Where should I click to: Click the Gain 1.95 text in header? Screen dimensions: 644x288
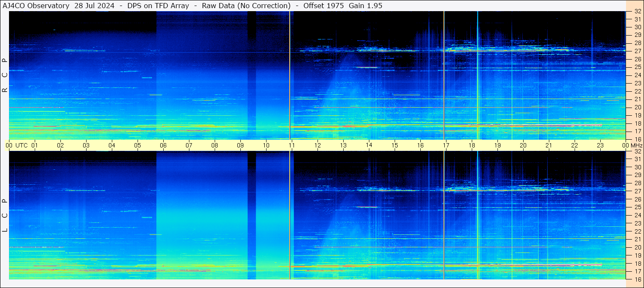pos(365,6)
